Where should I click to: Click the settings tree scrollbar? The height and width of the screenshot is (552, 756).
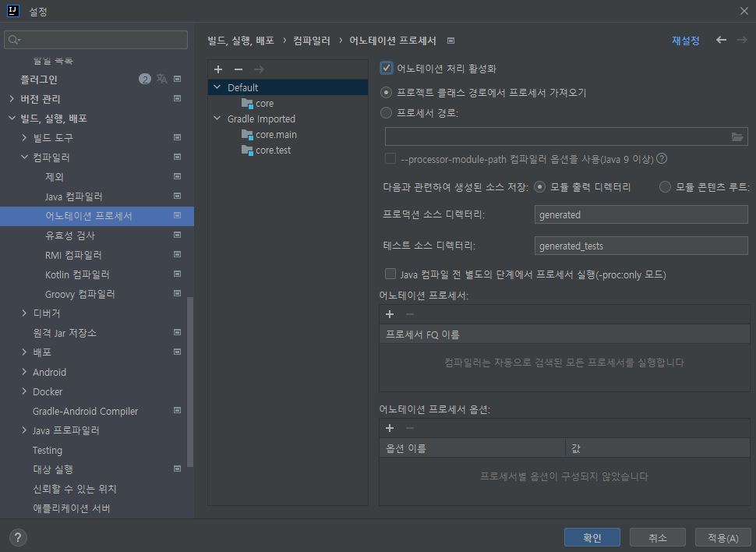pos(190,381)
